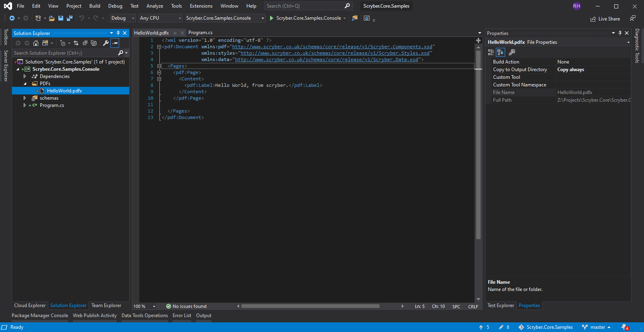This screenshot has width=644, height=332.
Task: Click Sync with Active Document icon
Action: 76,43
